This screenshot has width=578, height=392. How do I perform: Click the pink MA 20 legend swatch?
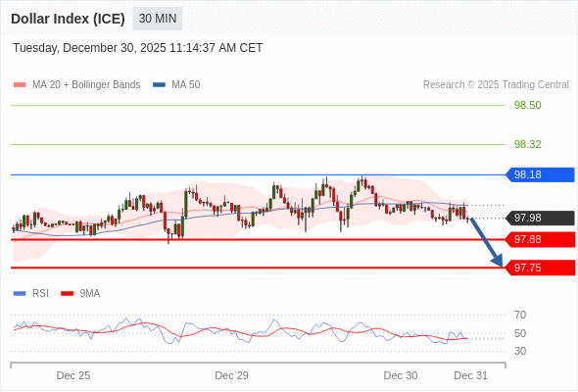20,85
